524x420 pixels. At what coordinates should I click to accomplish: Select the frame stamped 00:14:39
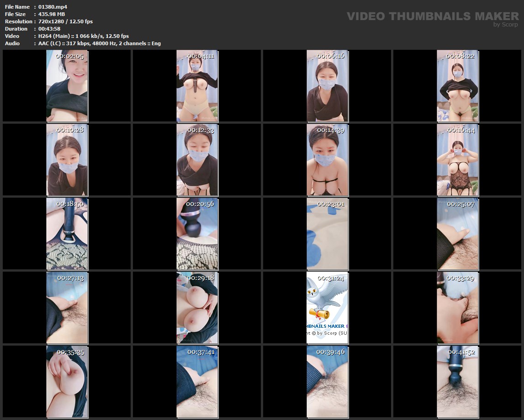tap(327, 160)
